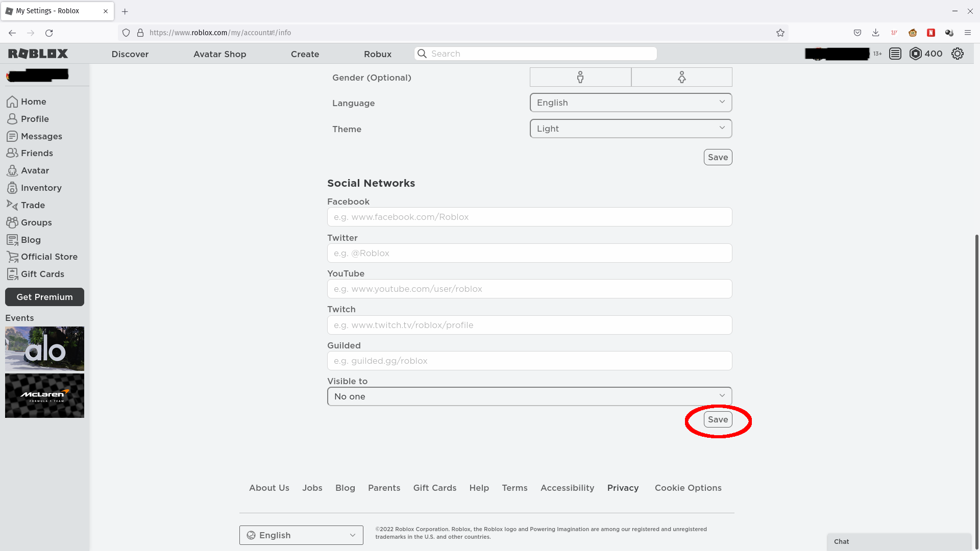
Task: Open the Help footer link
Action: point(479,488)
